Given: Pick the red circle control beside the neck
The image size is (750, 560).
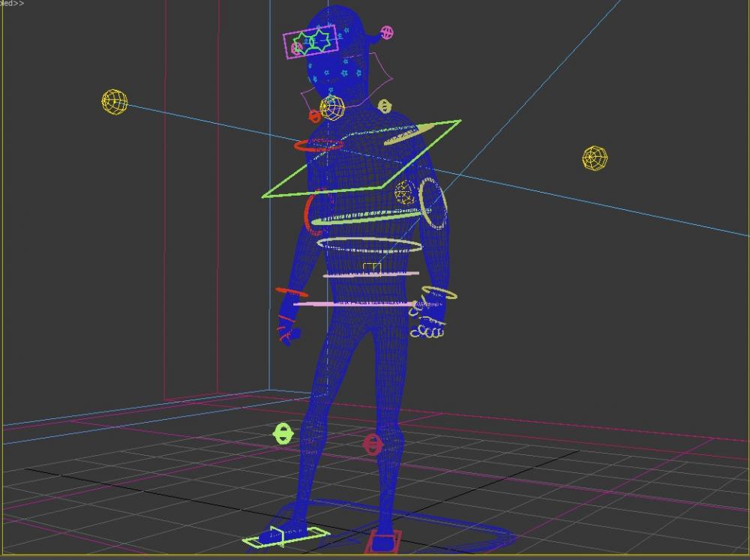Looking at the screenshot, I should point(314,115).
